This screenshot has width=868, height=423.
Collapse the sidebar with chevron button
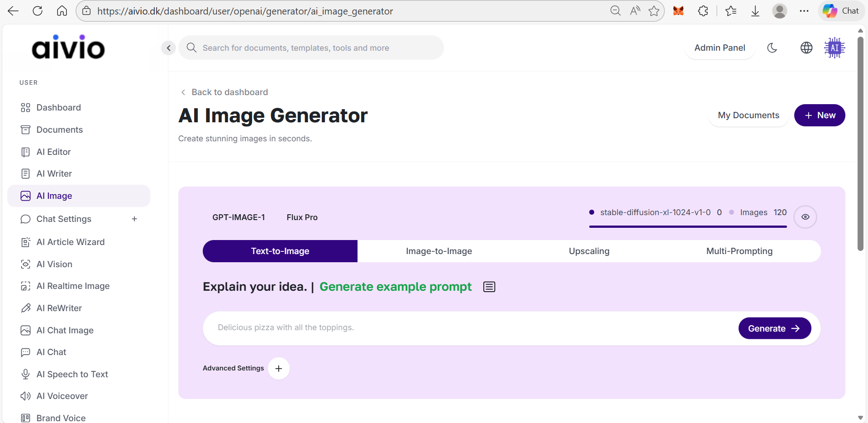pyautogui.click(x=168, y=48)
